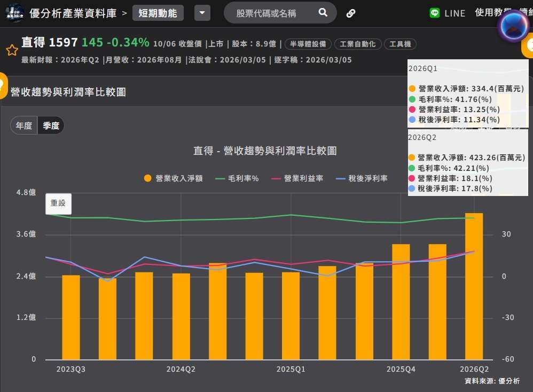Copy page link via chain icon
The image size is (533, 392).
(351, 13)
